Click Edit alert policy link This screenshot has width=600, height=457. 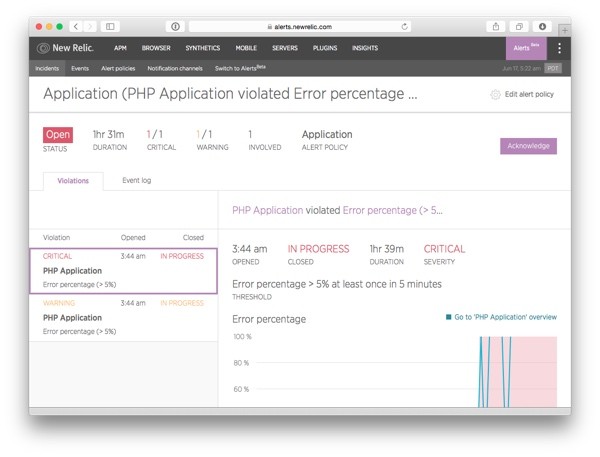click(529, 94)
